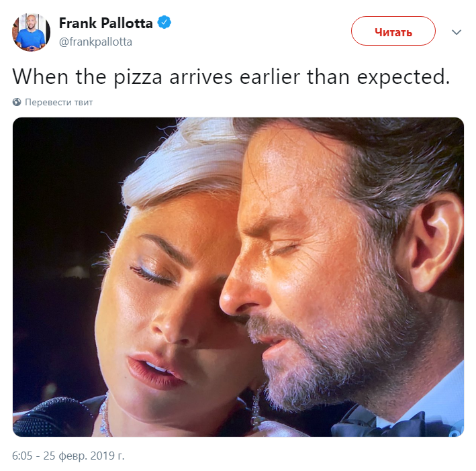
Task: Go to profile via the gray username
Action: pyautogui.click(x=95, y=42)
